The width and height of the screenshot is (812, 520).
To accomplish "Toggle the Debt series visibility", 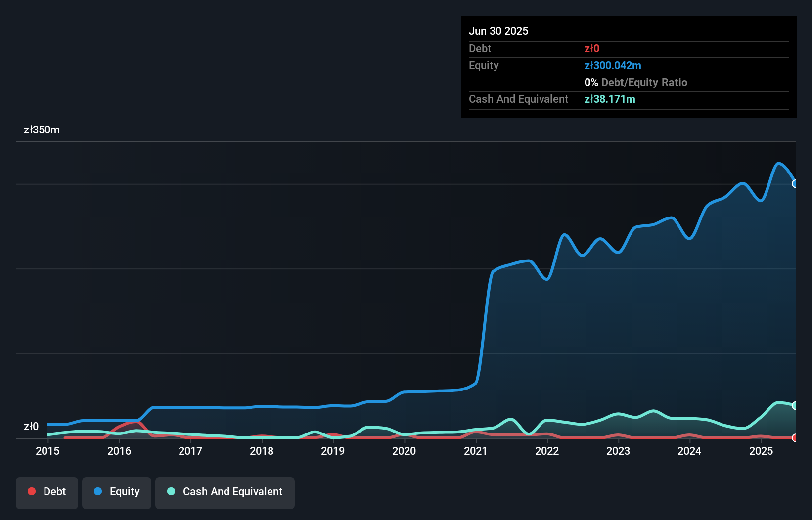I will 46,492.
